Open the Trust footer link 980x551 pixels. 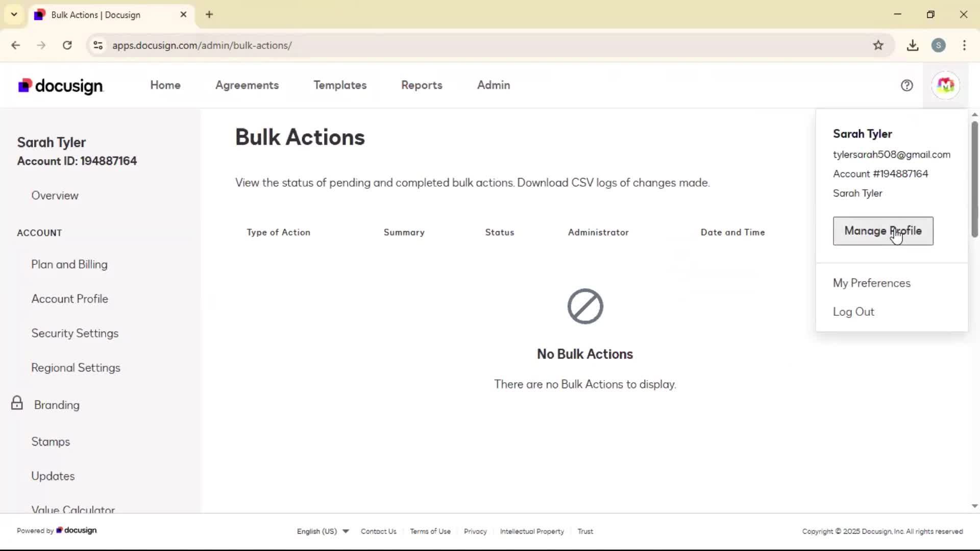point(585,531)
